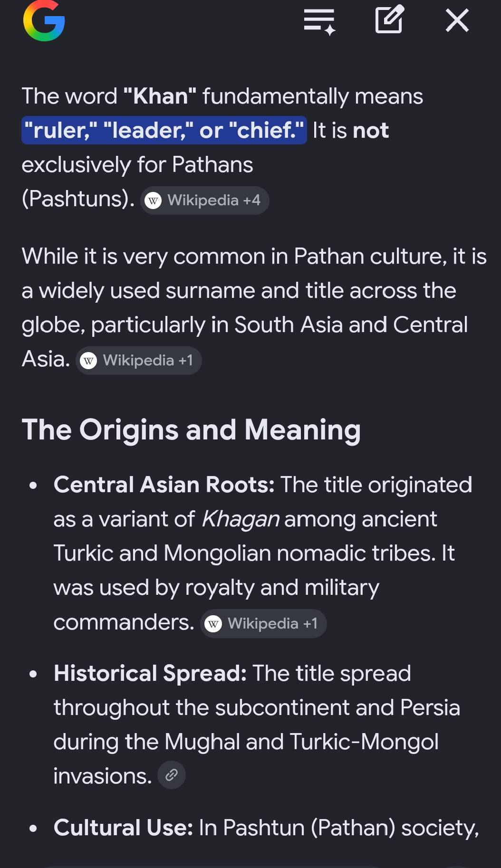The height and width of the screenshot is (868, 501).
Task: Open the Wikipedia +1 chip after 'Asia.'
Action: click(139, 360)
